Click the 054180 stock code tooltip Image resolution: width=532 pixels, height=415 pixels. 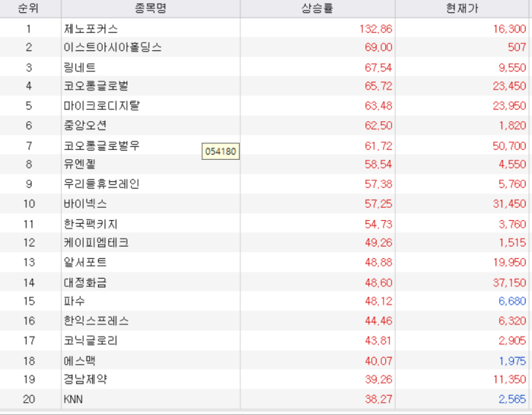pyautogui.click(x=221, y=151)
